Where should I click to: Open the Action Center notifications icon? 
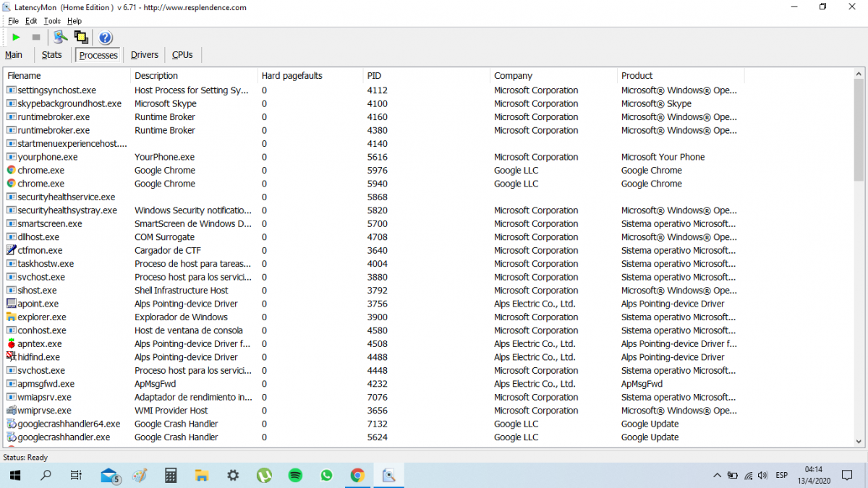848,475
